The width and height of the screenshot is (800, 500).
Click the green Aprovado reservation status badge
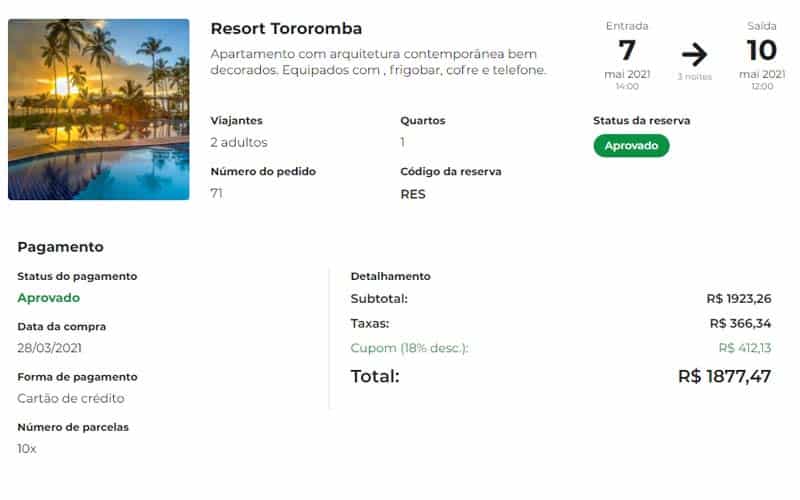(631, 146)
